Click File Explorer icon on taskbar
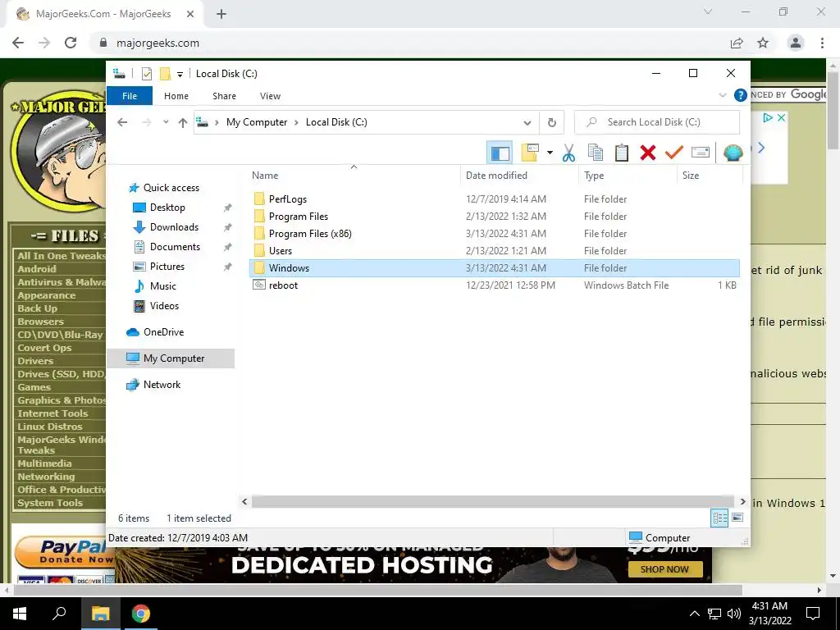Viewport: 840px width, 630px height. click(x=100, y=614)
